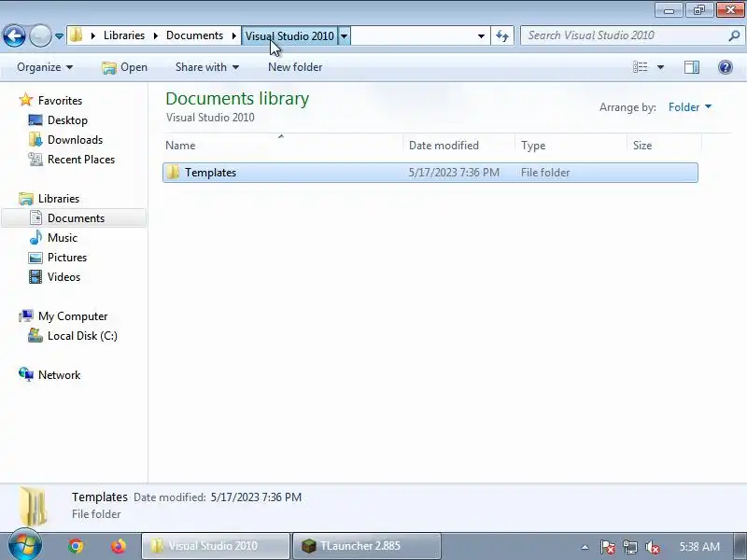Select Documents library in navigation pane

pos(74,218)
